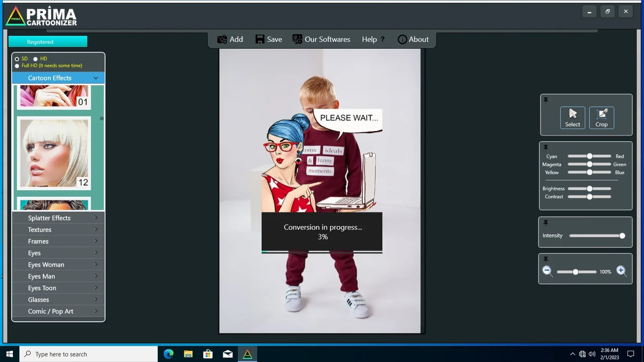Activate the Select arrow tool
The height and width of the screenshot is (362, 644).
click(x=573, y=118)
